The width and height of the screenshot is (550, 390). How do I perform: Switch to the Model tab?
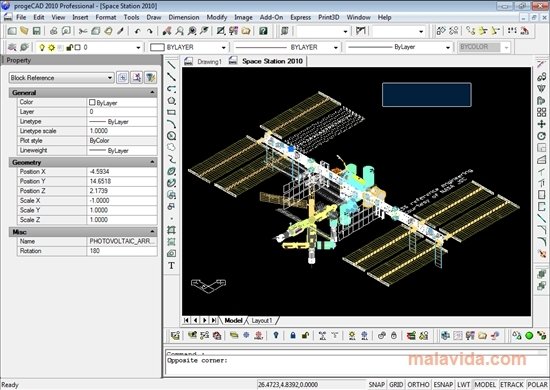pos(233,321)
